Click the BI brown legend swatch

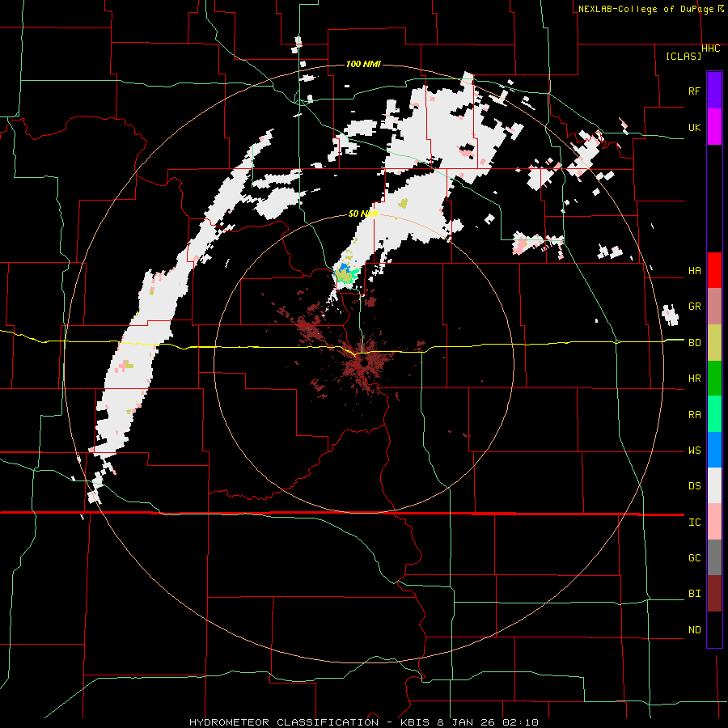coord(714,594)
